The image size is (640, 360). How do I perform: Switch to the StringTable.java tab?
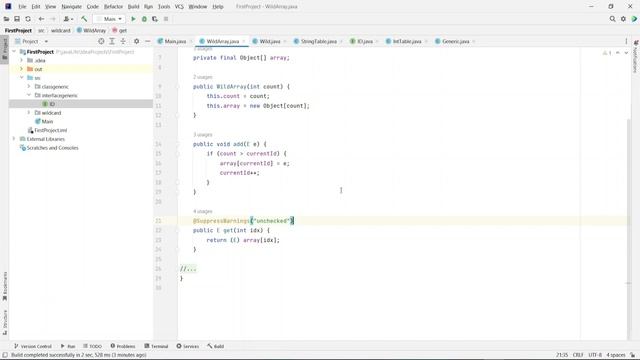[318, 41]
